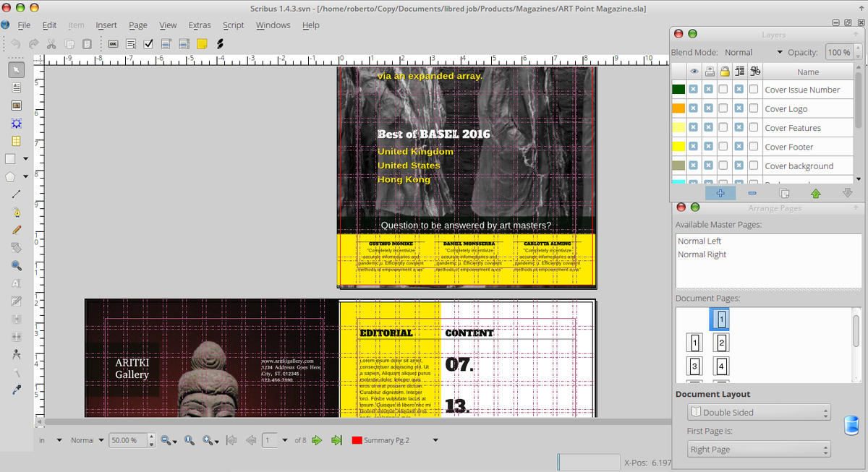Screen dimensions: 868x472
Task: Open the Script menu
Action: [x=233, y=25]
